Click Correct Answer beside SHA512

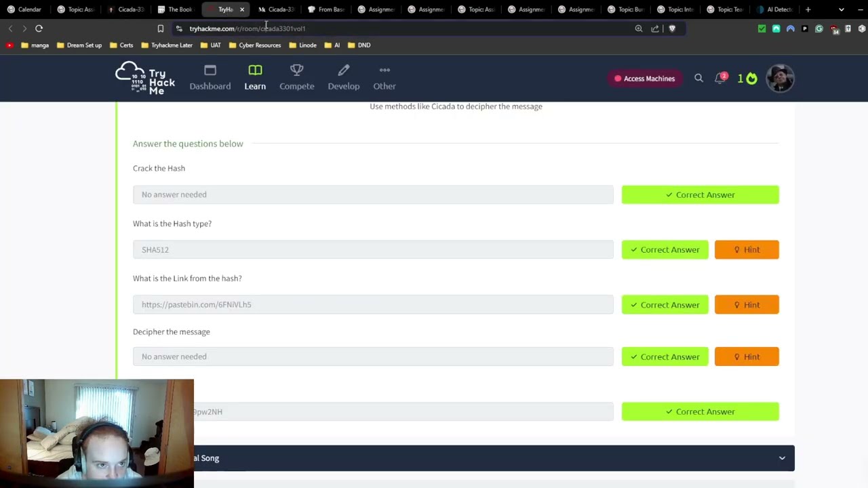[x=665, y=249]
